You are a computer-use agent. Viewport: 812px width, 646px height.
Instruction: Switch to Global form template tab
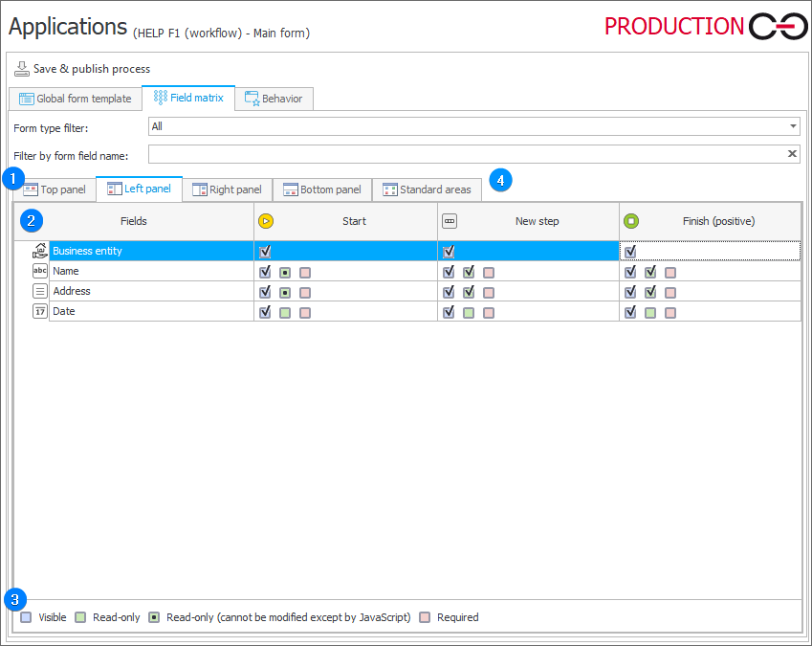(76, 99)
